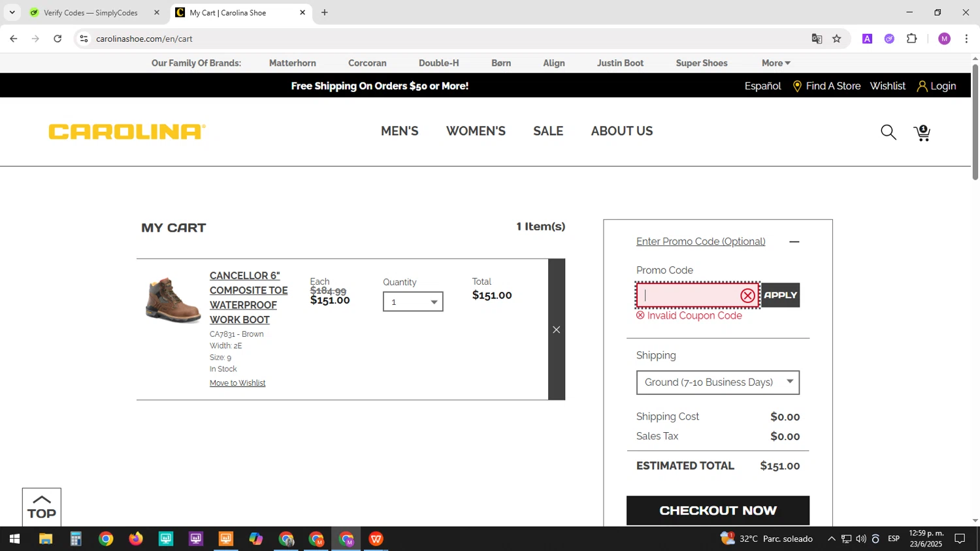Close the My Cart Carolina Shoe tab
The width and height of the screenshot is (980, 551).
tap(302, 12)
